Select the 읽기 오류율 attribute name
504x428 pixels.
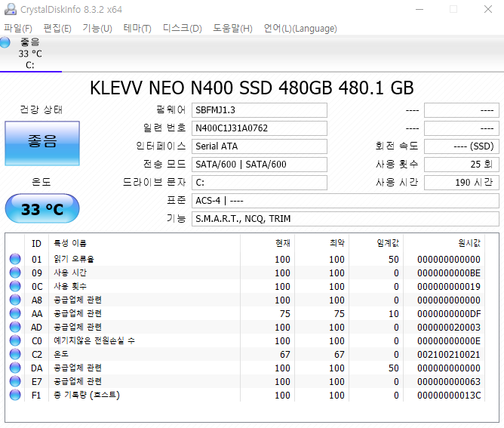[x=74, y=259]
